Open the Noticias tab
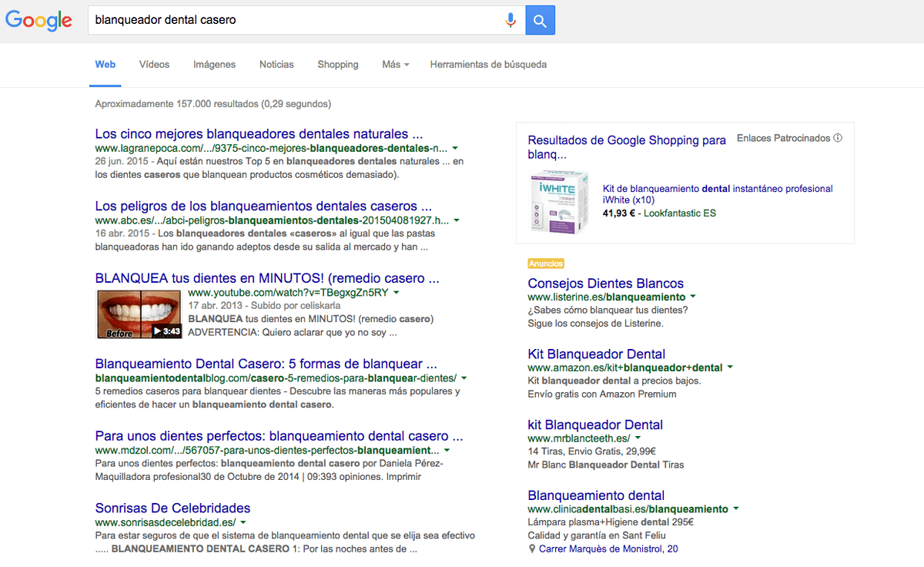924x567 pixels. (x=276, y=65)
